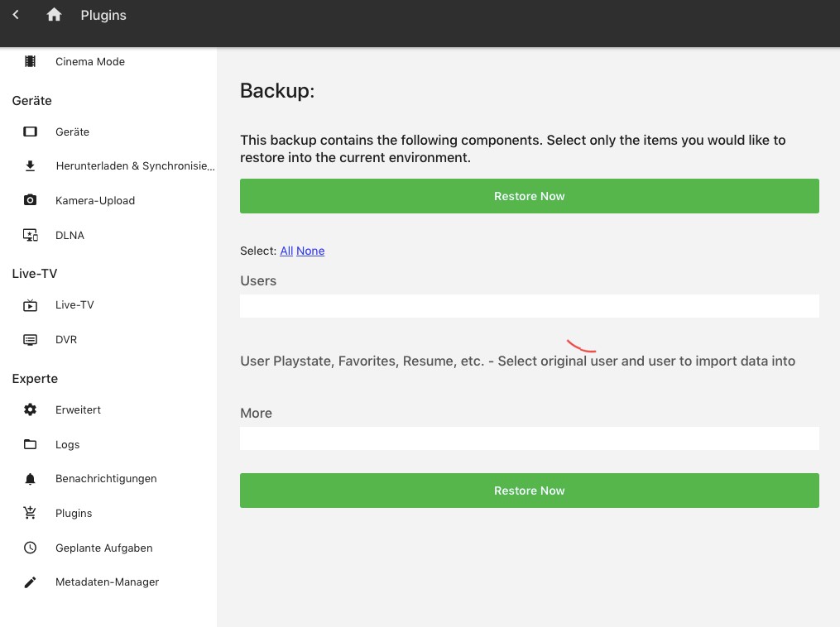
Task: Select All backup components link
Action: (286, 251)
